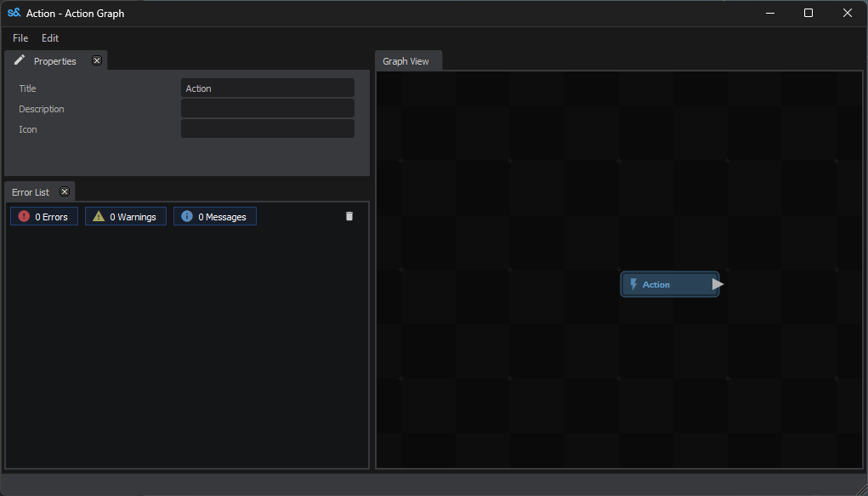Click the Icon input field
The image size is (868, 496).
tap(267, 128)
